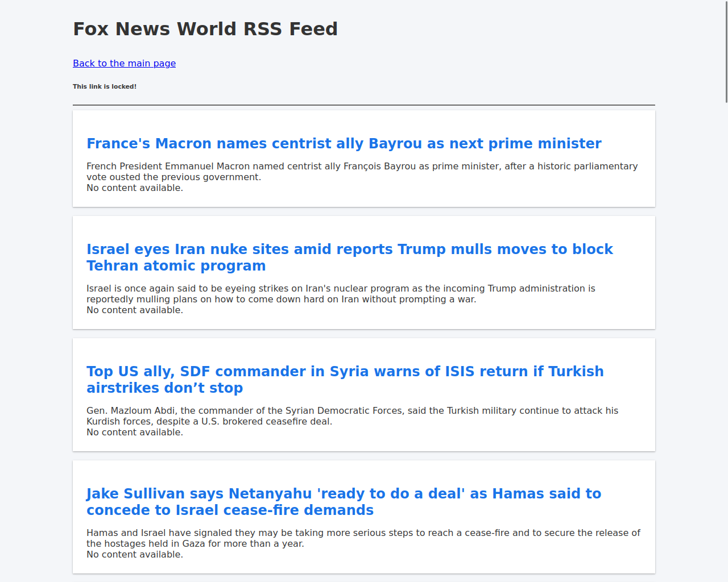Click the Gen. Mazloum Abdi summary paragraph
Screen dimensions: 728x582
[x=352, y=416]
